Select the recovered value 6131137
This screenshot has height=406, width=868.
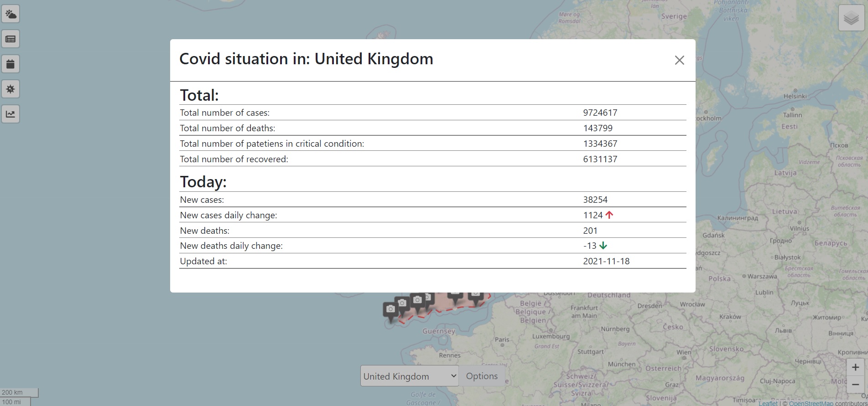click(600, 159)
